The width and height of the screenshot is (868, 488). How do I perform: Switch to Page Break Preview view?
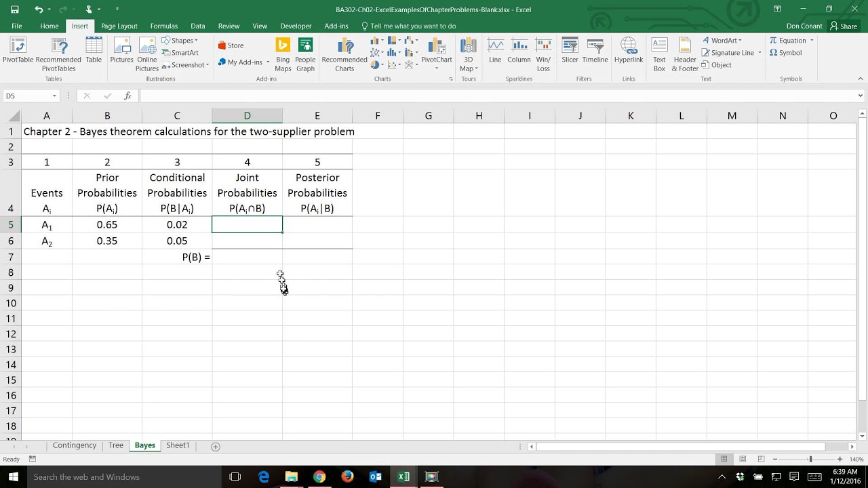click(761, 460)
